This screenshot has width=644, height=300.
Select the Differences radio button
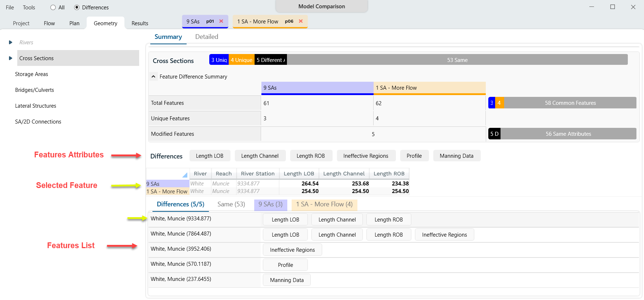click(77, 8)
